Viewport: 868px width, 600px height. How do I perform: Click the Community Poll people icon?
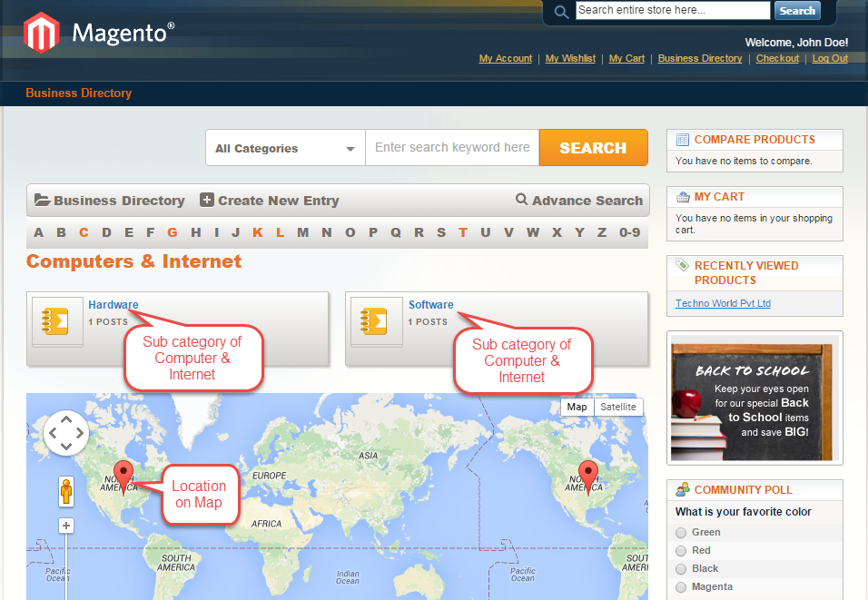[683, 489]
